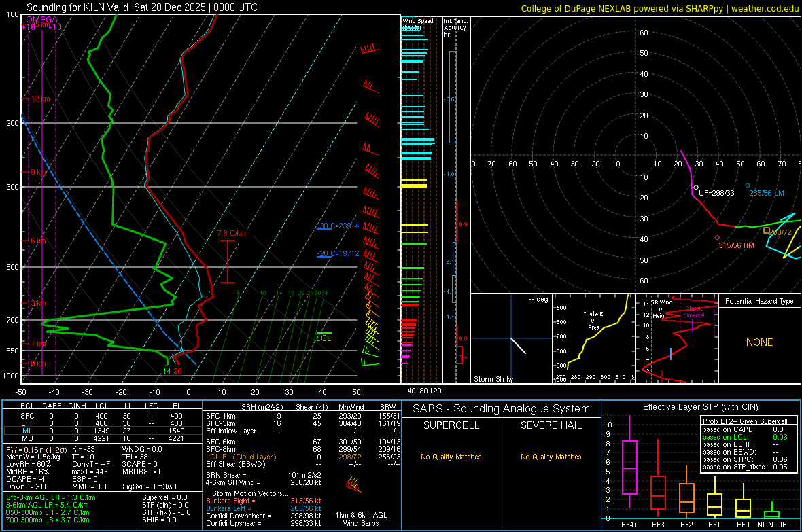Screen dimensions: 802x532
Task: Click the 6 km height marker
Action: tap(38, 241)
